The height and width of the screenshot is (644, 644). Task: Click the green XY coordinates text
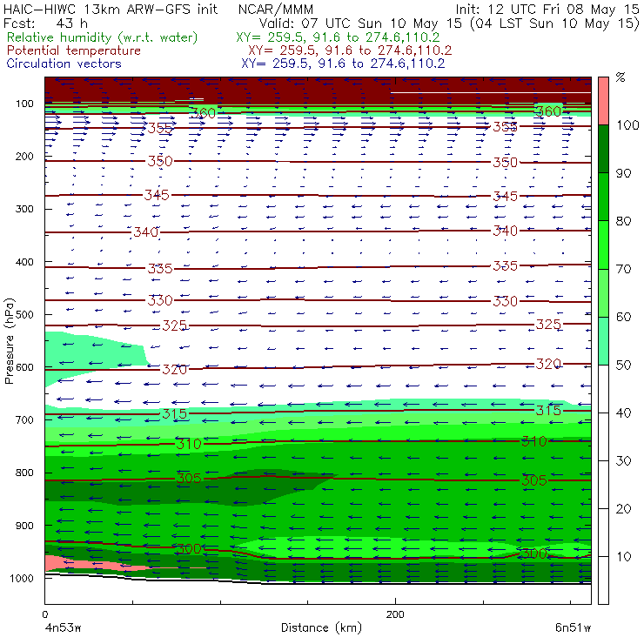pos(338,37)
